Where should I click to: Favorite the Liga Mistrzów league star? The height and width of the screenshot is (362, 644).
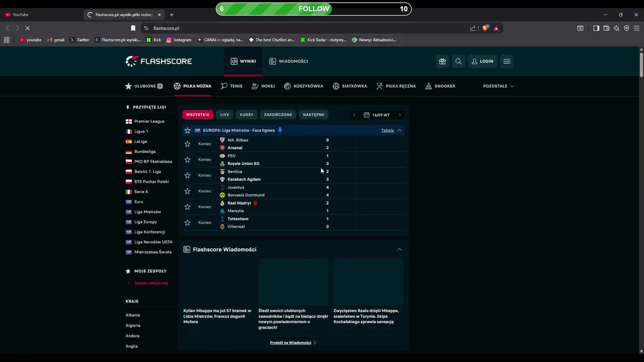(x=188, y=130)
